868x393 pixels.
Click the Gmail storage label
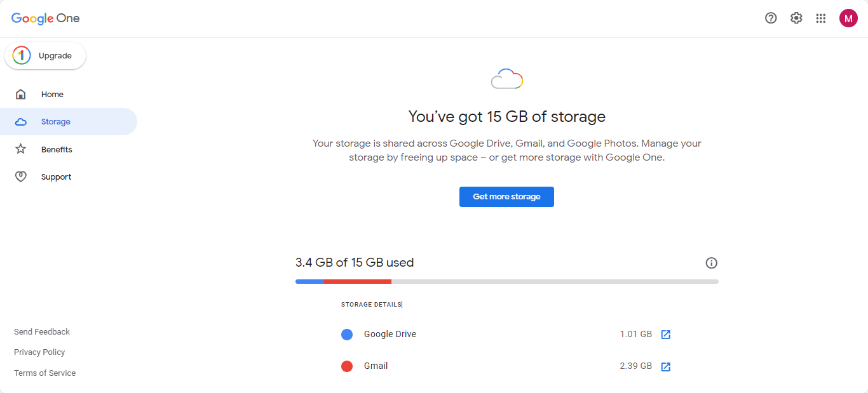click(x=376, y=366)
